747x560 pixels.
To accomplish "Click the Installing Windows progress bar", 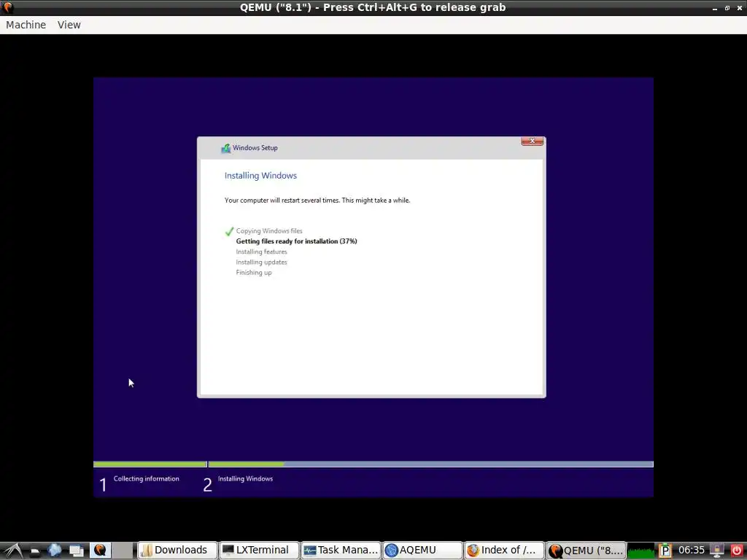I will pos(430,464).
